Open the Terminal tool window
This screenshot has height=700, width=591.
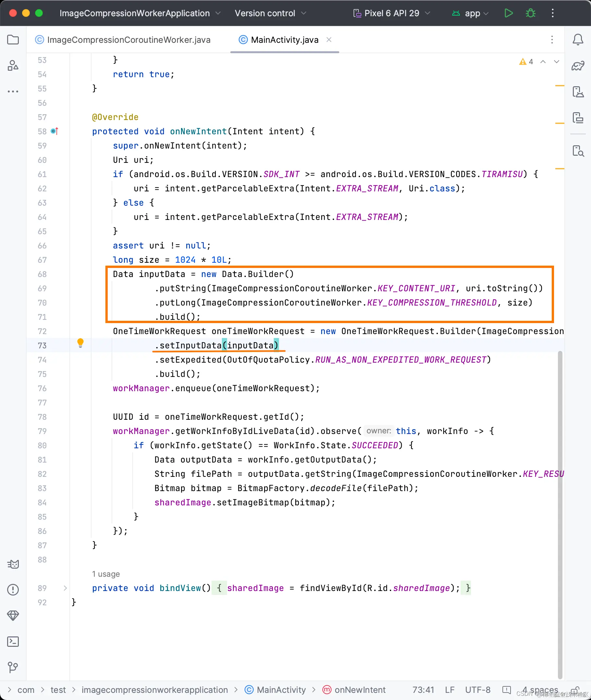(x=13, y=641)
